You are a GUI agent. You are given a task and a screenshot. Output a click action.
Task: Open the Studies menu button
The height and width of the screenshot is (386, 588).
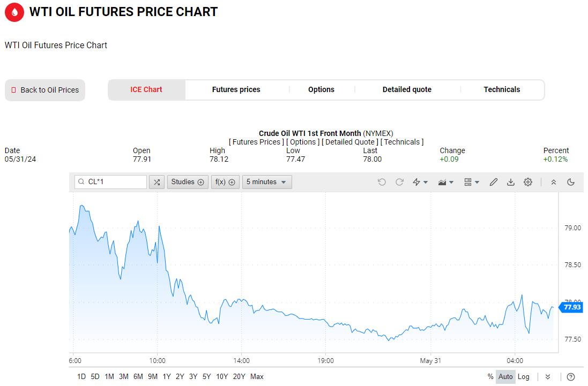click(x=188, y=182)
